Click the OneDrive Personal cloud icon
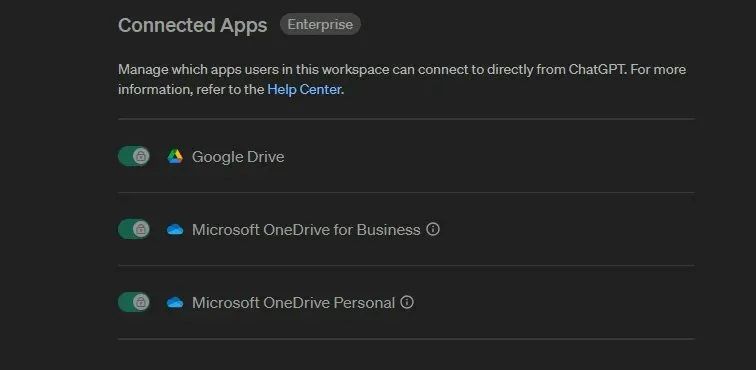The height and width of the screenshot is (370, 756). pos(175,302)
